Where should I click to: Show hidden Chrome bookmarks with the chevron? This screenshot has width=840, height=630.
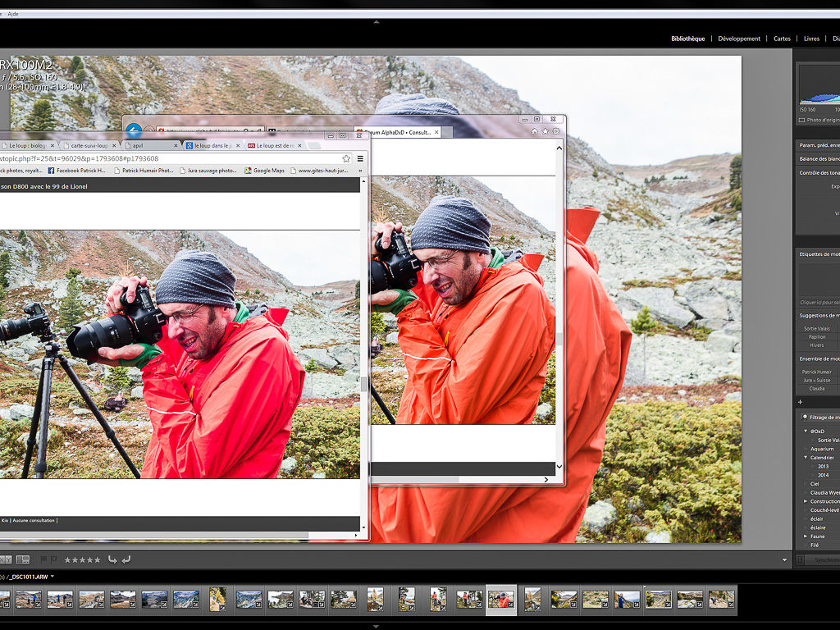pyautogui.click(x=360, y=171)
